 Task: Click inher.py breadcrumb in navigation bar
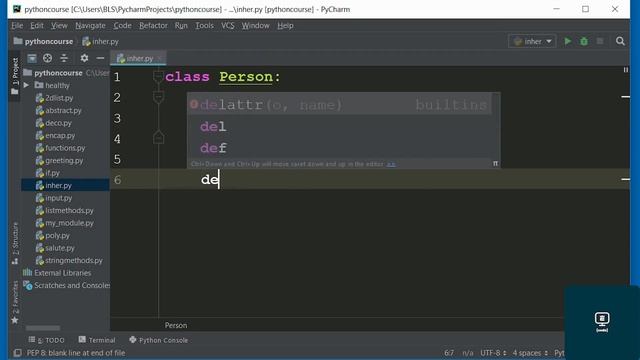pos(100,41)
